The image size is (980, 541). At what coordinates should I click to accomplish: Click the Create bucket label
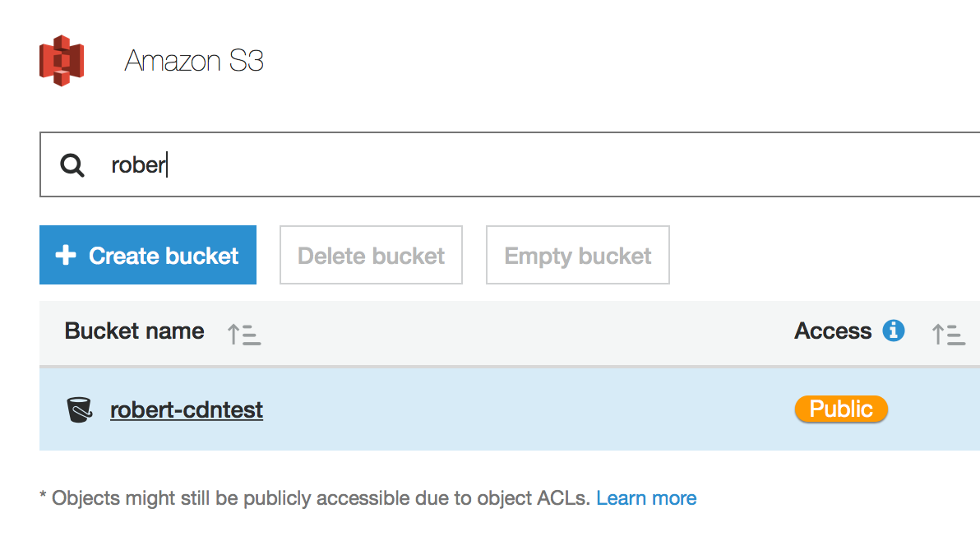point(164,256)
